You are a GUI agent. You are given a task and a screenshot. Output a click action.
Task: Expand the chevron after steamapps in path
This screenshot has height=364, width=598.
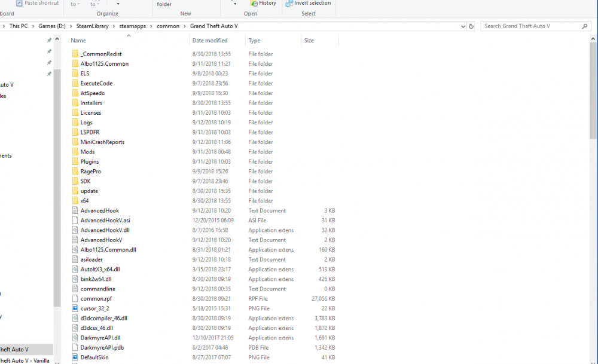(x=151, y=26)
